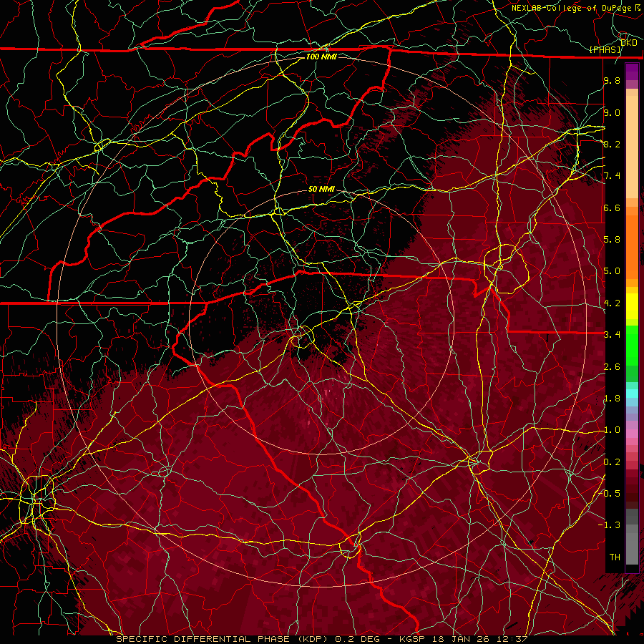644x644 pixels.
Task: Click the 7.4 value on the color scale
Action: click(x=612, y=176)
